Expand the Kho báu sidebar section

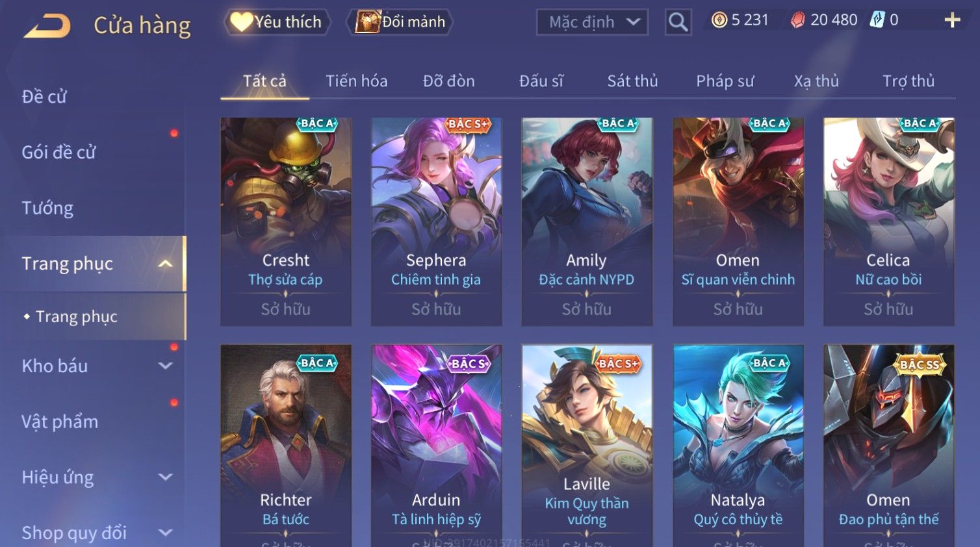click(x=166, y=366)
